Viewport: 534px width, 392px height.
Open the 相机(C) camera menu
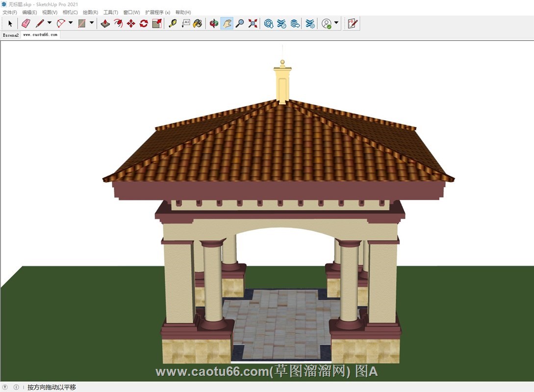tap(70, 12)
